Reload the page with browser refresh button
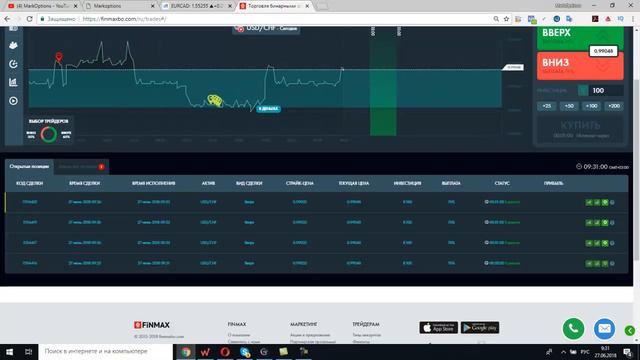640x360 pixels. [29, 19]
